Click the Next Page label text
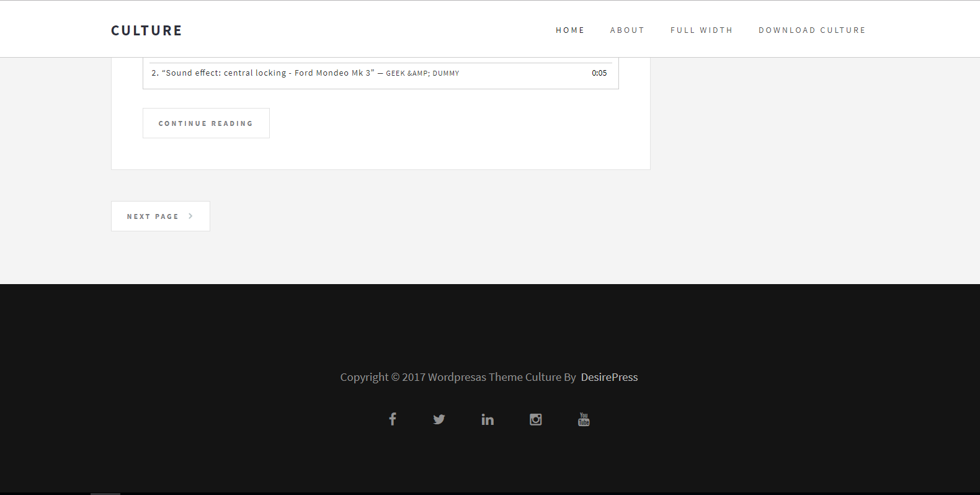The height and width of the screenshot is (495, 980). point(153,216)
